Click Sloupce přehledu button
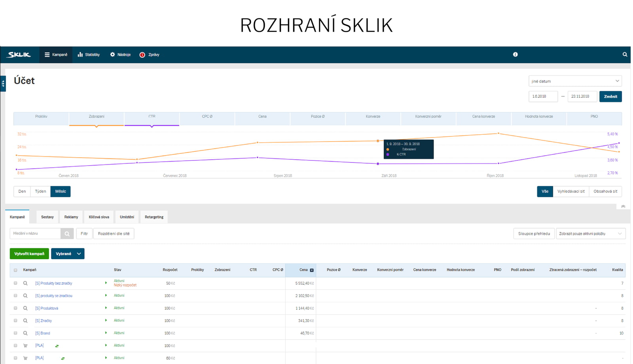633x364 pixels. [534, 234]
